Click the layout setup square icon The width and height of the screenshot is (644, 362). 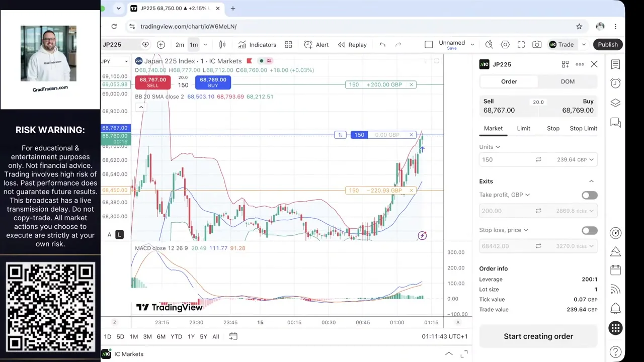[x=429, y=45]
